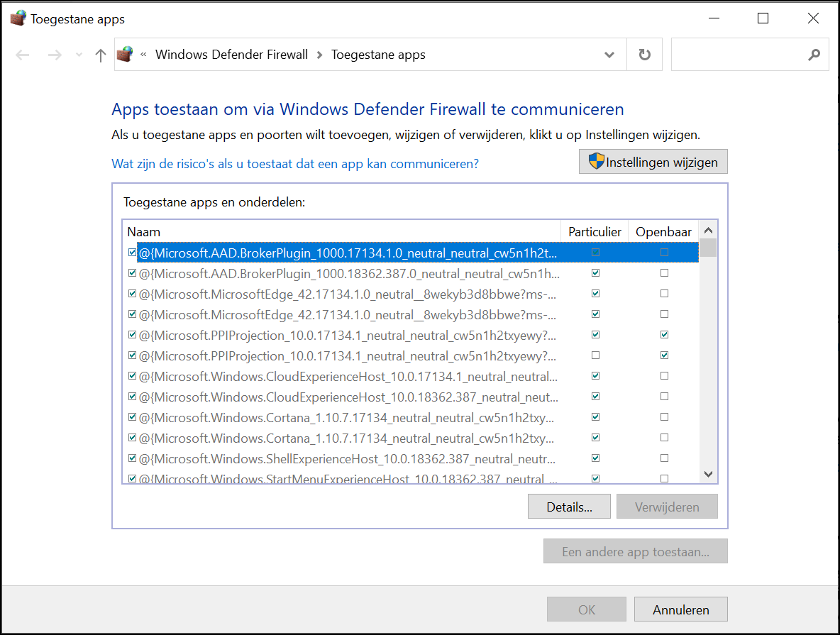This screenshot has height=635, width=840.
Task: Toggle Particulier for AAD.BrokerPlugin_1000.18362.387.0
Action: 595,272
